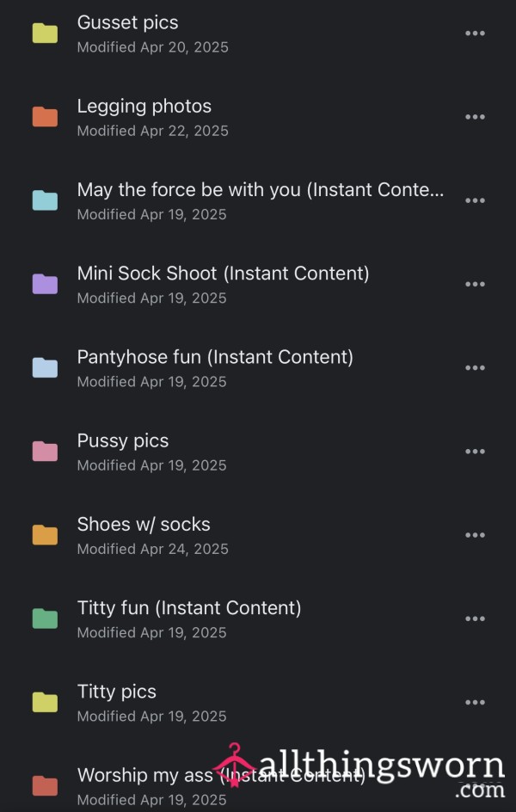Select the light blue Pantyhose fun folder icon

pos(45,367)
